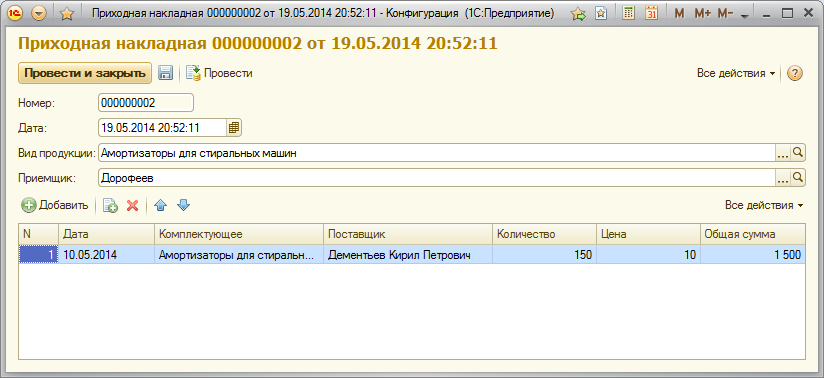This screenshot has width=824, height=378.
Task: Move the row down with the down arrow
Action: 183,206
